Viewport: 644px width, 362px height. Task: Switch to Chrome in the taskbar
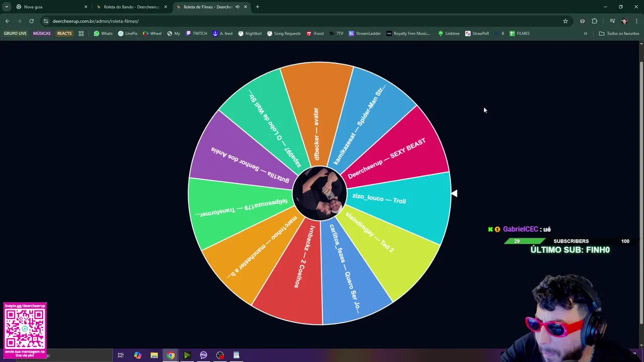[171, 355]
